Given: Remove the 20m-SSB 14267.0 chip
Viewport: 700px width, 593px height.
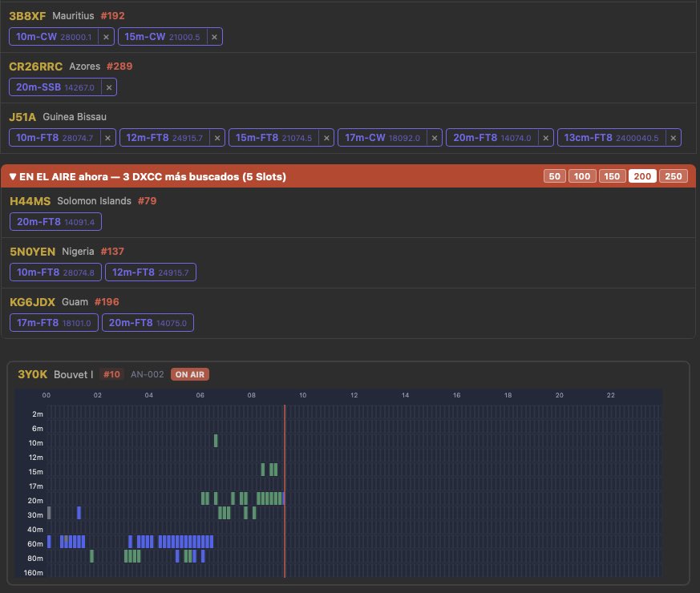Looking at the screenshot, I should (x=108, y=87).
